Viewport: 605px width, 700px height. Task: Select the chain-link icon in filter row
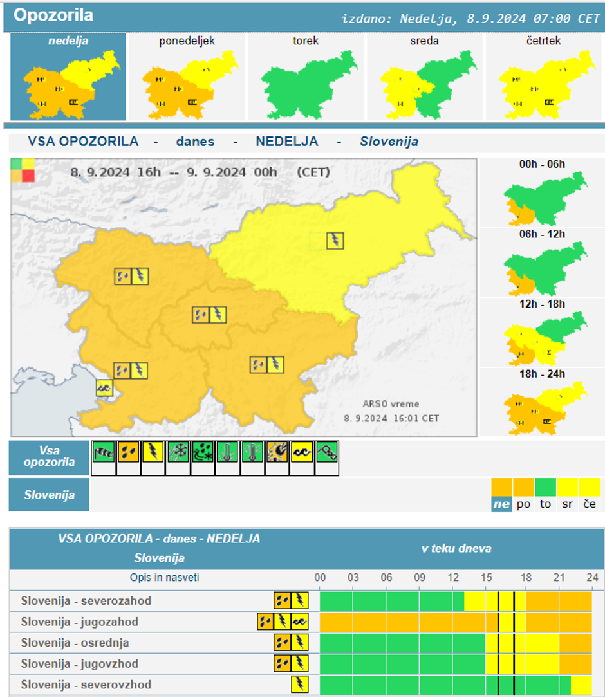point(327,452)
